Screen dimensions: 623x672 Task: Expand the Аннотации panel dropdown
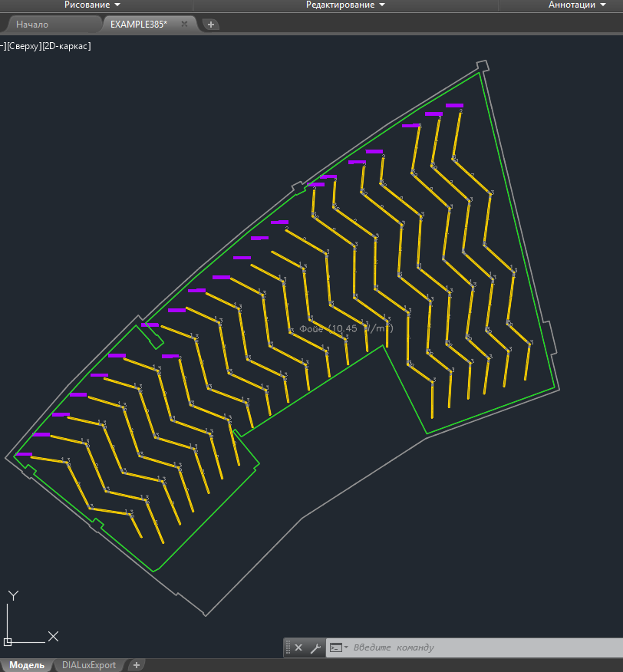[577, 5]
